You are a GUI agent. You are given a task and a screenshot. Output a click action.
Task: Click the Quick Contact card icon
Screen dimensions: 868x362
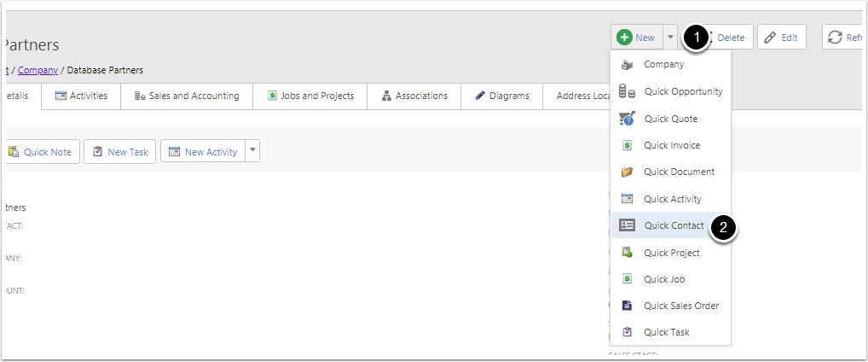(627, 225)
